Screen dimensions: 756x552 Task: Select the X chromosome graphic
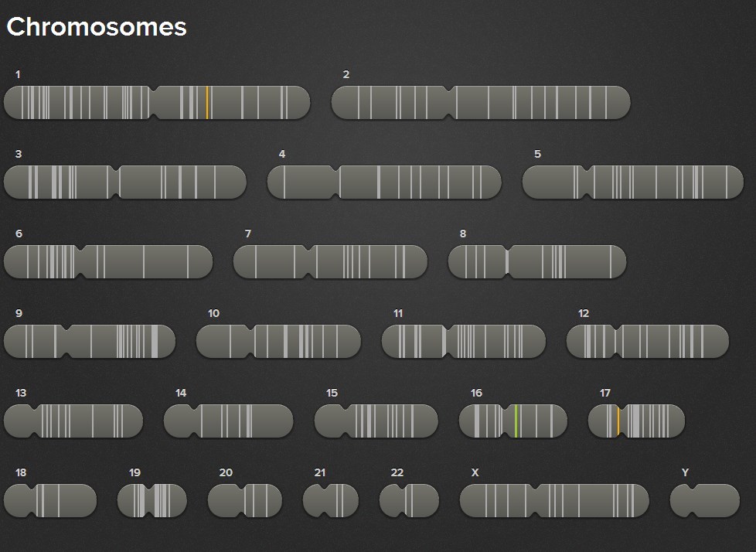click(554, 500)
